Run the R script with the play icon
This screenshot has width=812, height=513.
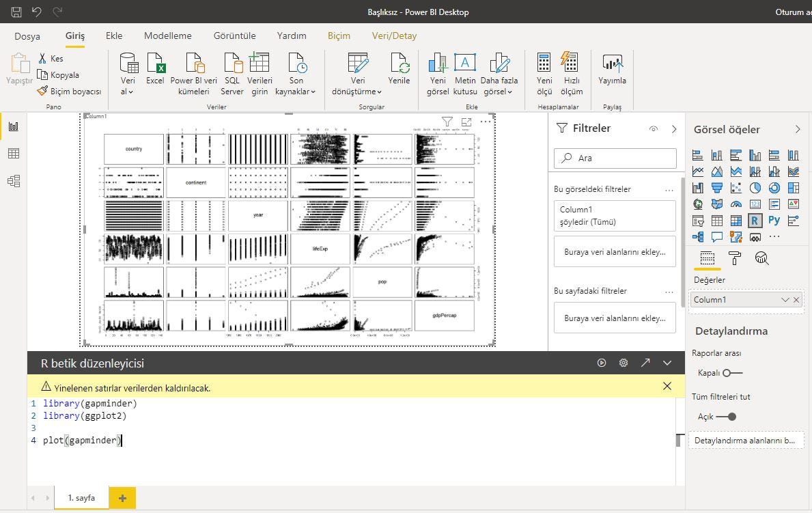click(x=602, y=363)
